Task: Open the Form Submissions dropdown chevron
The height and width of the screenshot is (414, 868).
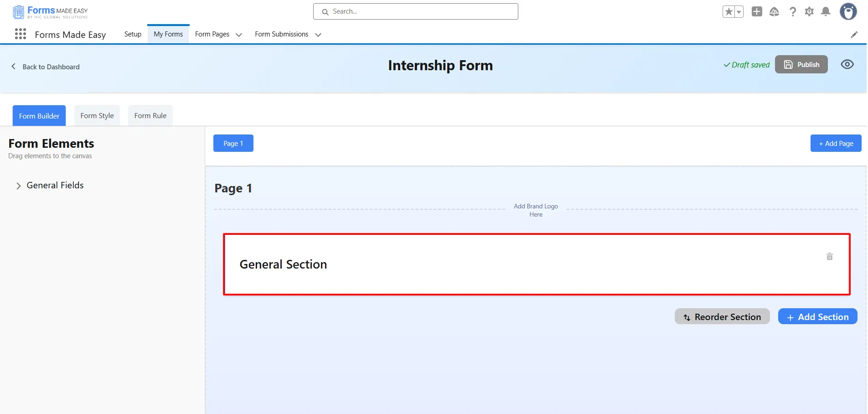Action: 318,35
